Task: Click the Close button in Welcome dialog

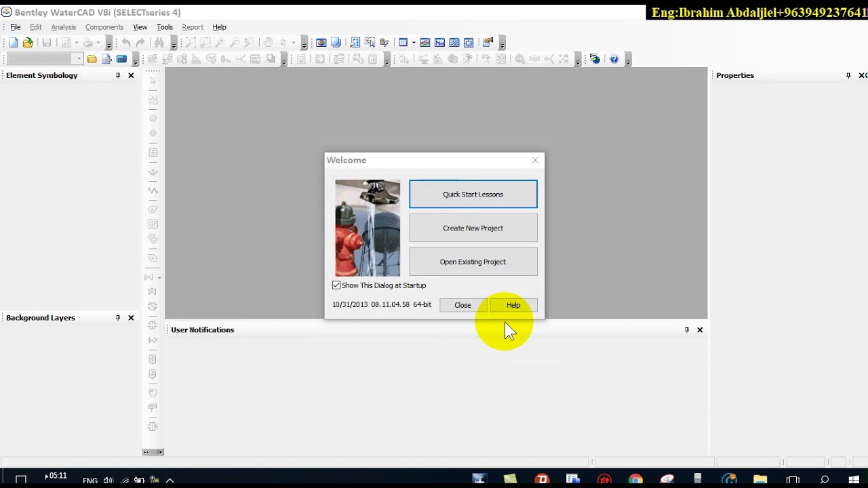Action: coord(462,305)
